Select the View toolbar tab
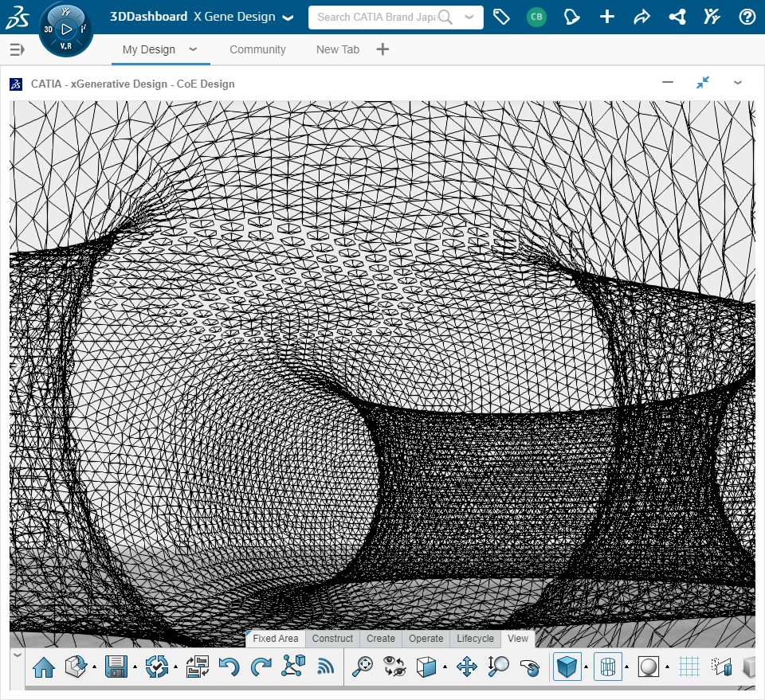 518,639
